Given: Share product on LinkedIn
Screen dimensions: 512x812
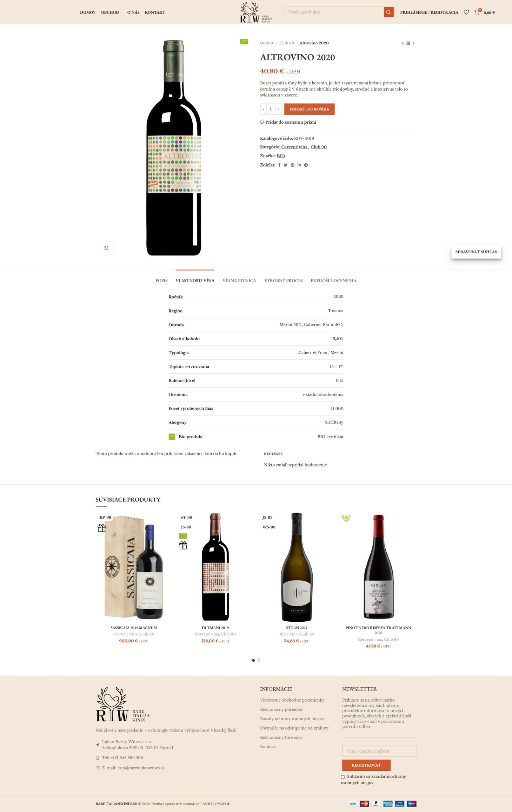Looking at the screenshot, I should click(x=299, y=165).
